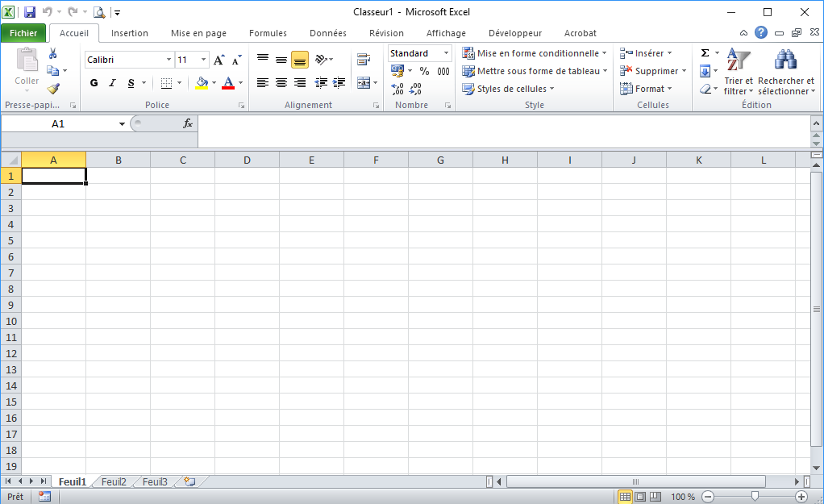Click the increase font size icon
The height and width of the screenshot is (504, 824).
point(218,60)
